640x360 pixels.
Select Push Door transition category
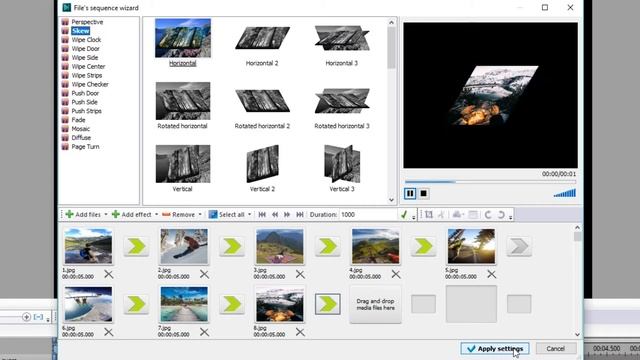[x=85, y=93]
